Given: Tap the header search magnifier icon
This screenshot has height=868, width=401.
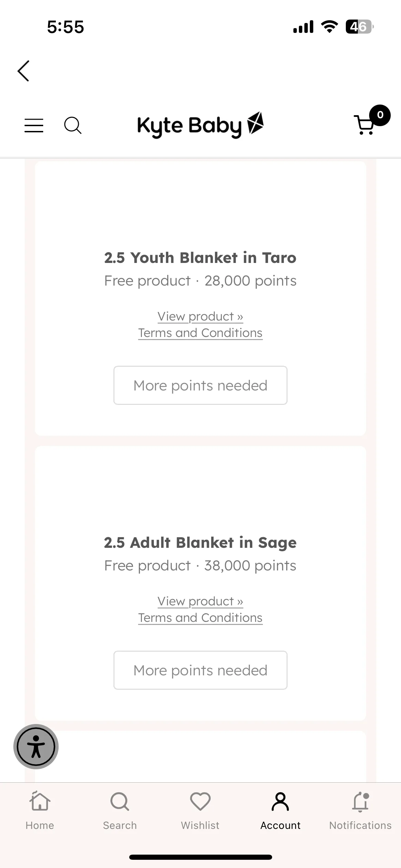Looking at the screenshot, I should pos(73,125).
